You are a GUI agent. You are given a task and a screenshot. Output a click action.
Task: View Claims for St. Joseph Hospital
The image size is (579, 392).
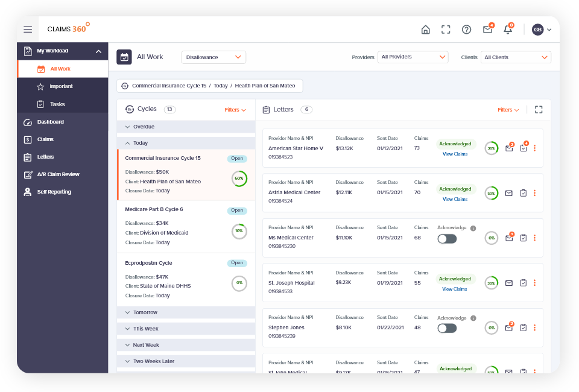point(455,289)
